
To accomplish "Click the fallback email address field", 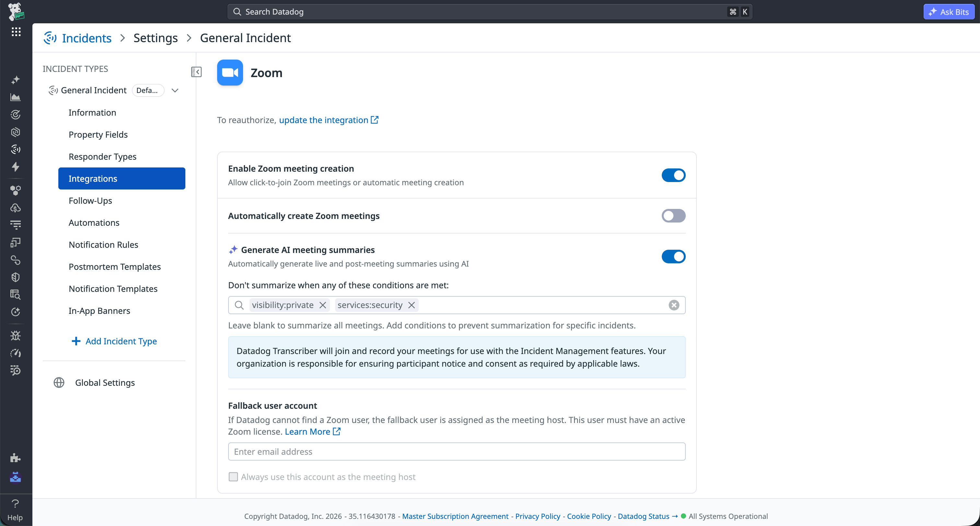I will point(457,452).
